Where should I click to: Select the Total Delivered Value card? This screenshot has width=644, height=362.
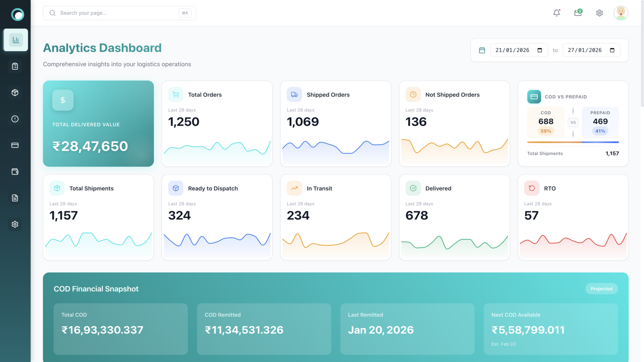pyautogui.click(x=98, y=123)
